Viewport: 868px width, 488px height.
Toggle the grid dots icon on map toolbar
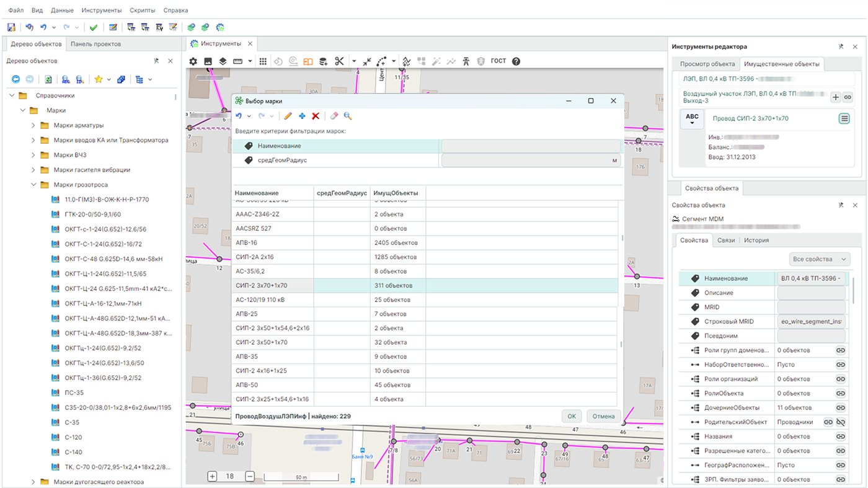pyautogui.click(x=263, y=61)
